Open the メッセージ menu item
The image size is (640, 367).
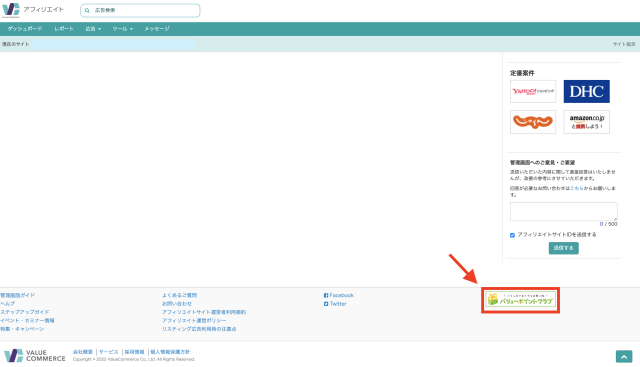[157, 29]
